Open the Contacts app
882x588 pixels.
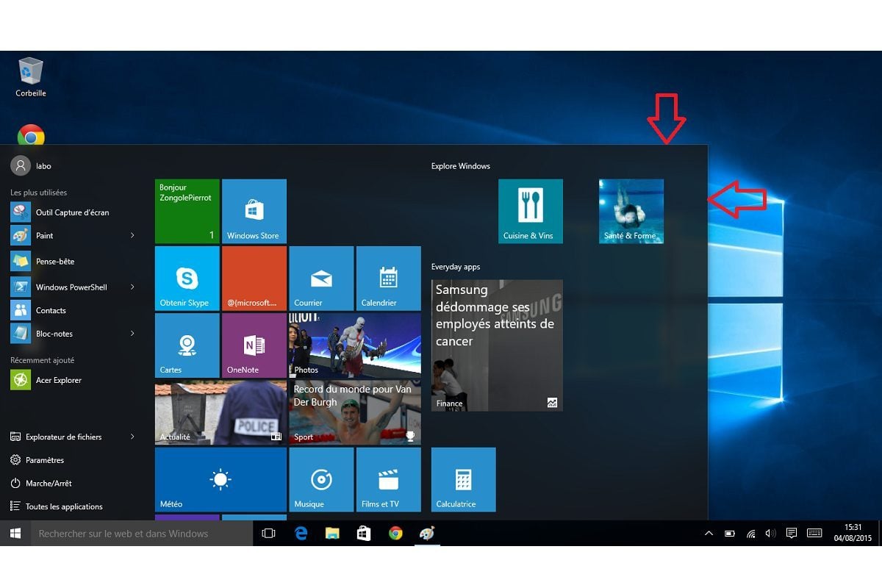coord(72,311)
